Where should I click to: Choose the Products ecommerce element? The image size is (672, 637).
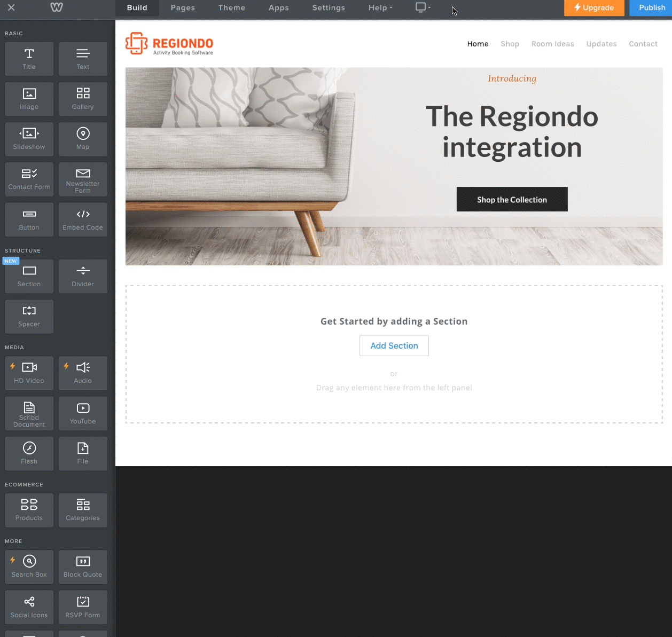[x=29, y=510]
